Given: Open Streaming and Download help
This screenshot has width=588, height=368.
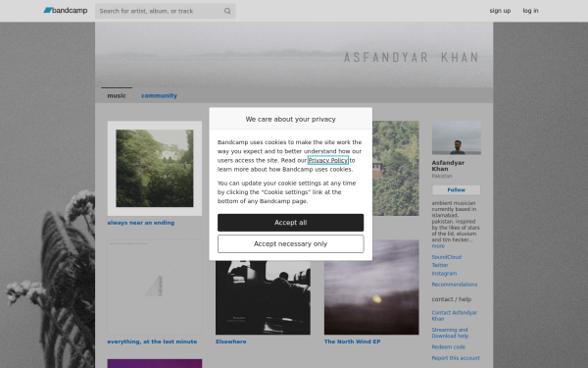Looking at the screenshot, I should (450, 333).
